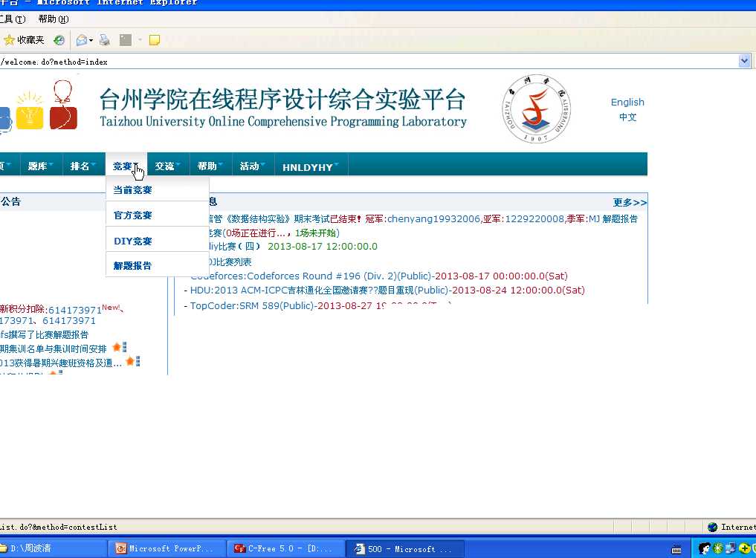
Task: Click the penguin QQ tray icon
Action: tap(705, 548)
